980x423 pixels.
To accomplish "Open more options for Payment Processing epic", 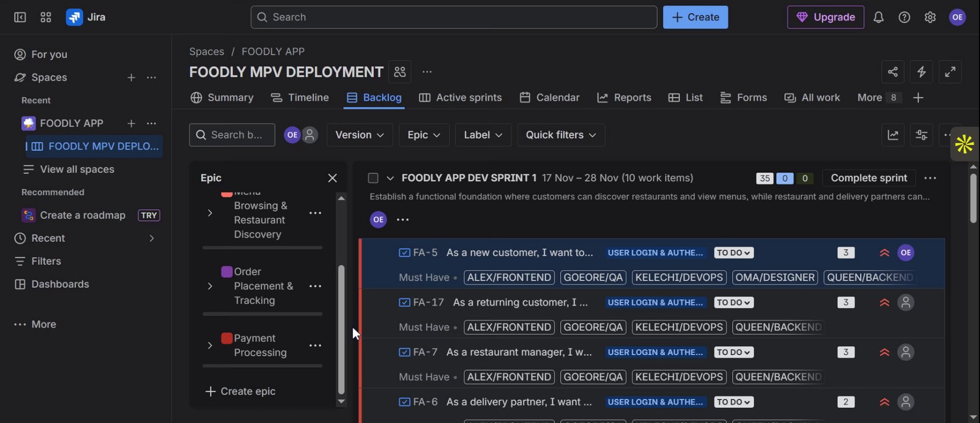I will coord(315,345).
